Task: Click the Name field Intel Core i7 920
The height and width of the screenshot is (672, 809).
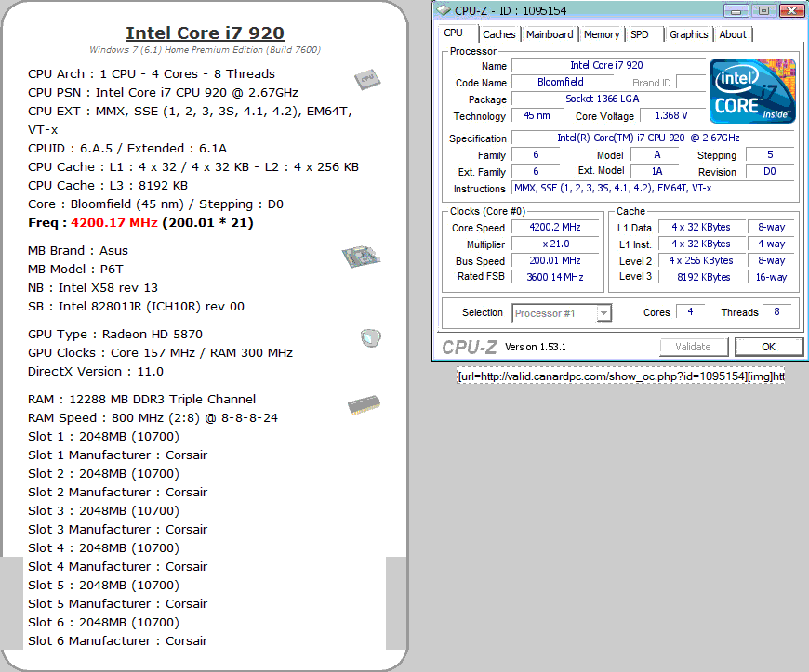Action: [608, 65]
